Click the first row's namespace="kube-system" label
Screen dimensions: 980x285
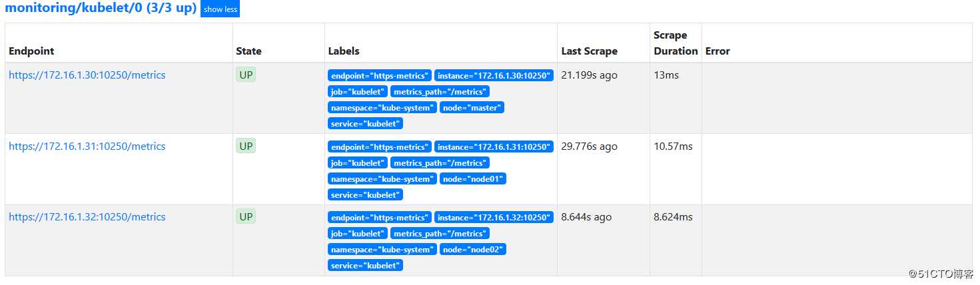[x=382, y=108]
